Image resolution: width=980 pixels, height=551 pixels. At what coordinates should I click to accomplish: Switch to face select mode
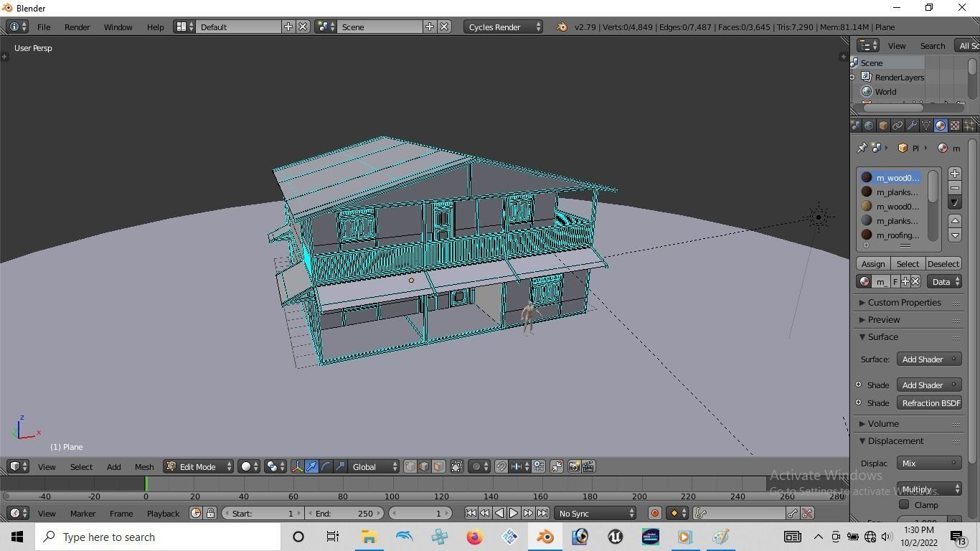[438, 467]
